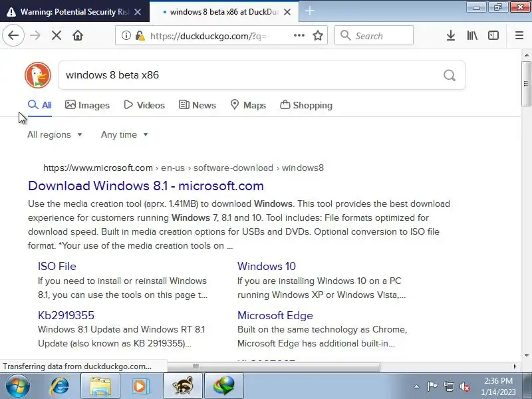Toggle the sidebar view
The width and height of the screenshot is (532, 399).
(x=493, y=35)
